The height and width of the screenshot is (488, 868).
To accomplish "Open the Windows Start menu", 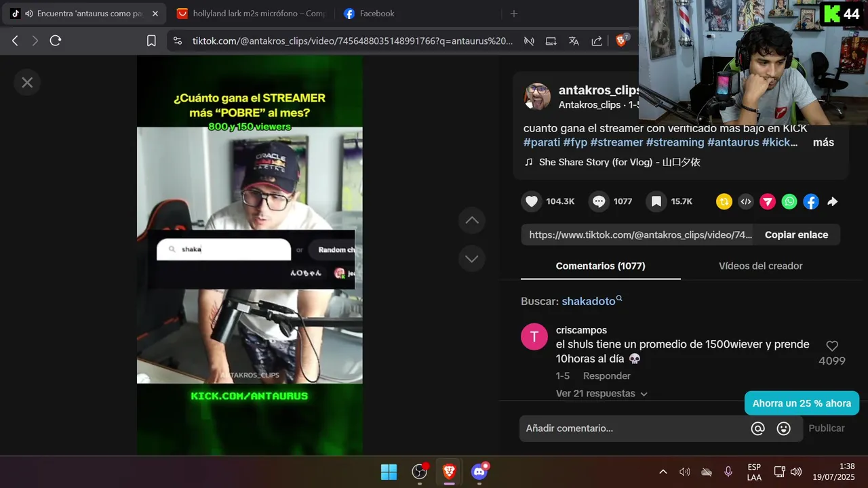I will point(389,472).
